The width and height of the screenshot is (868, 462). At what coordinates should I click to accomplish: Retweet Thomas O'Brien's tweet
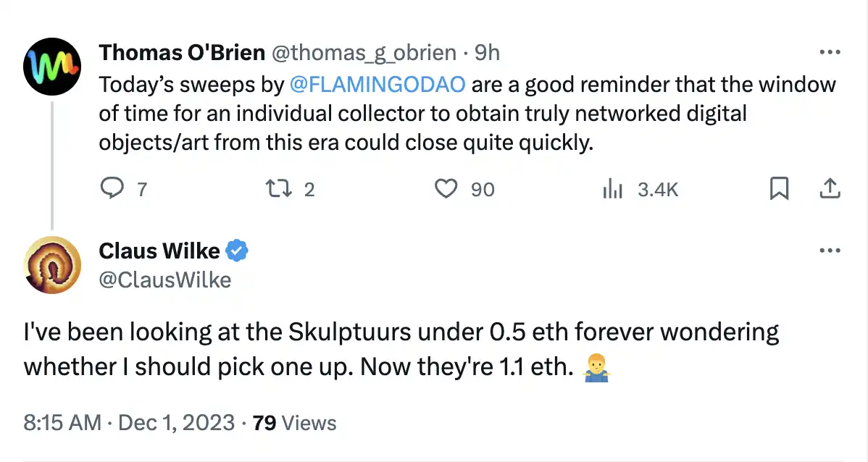tap(277, 189)
